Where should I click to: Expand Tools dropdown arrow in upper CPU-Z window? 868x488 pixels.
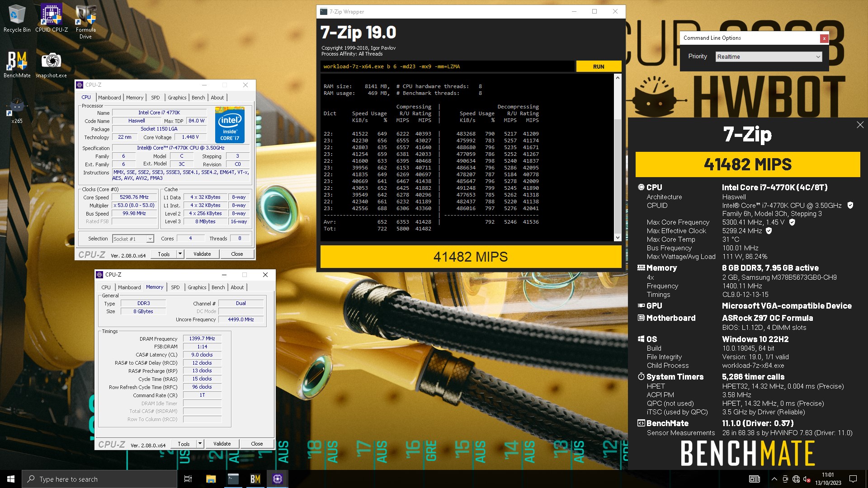coord(180,254)
